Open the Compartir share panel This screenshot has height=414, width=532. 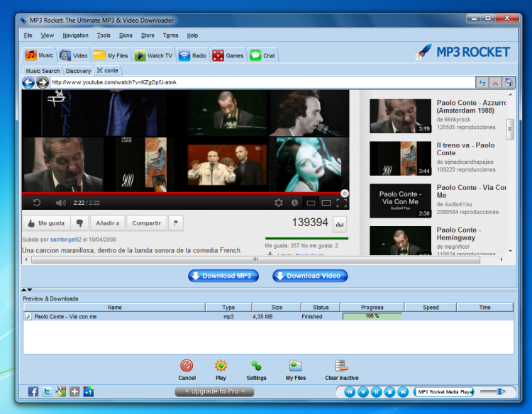pyautogui.click(x=147, y=223)
